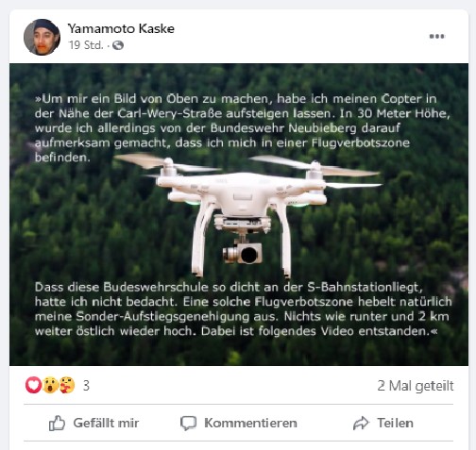Click the drone's camera lens in the photo
The height and width of the screenshot is (450, 476).
click(249, 255)
